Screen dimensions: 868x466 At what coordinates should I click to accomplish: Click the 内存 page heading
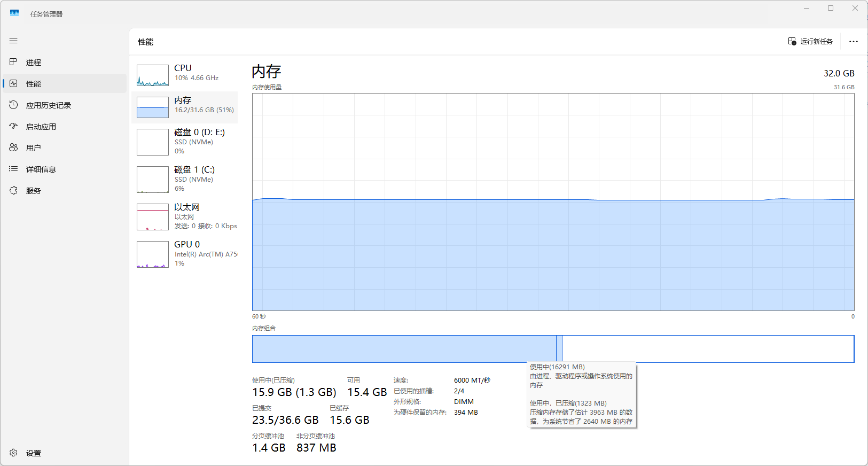(x=267, y=72)
